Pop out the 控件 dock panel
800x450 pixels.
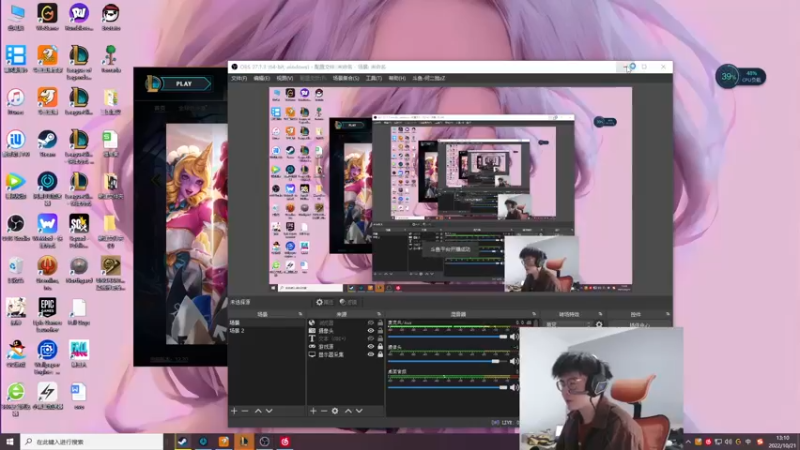pos(667,314)
